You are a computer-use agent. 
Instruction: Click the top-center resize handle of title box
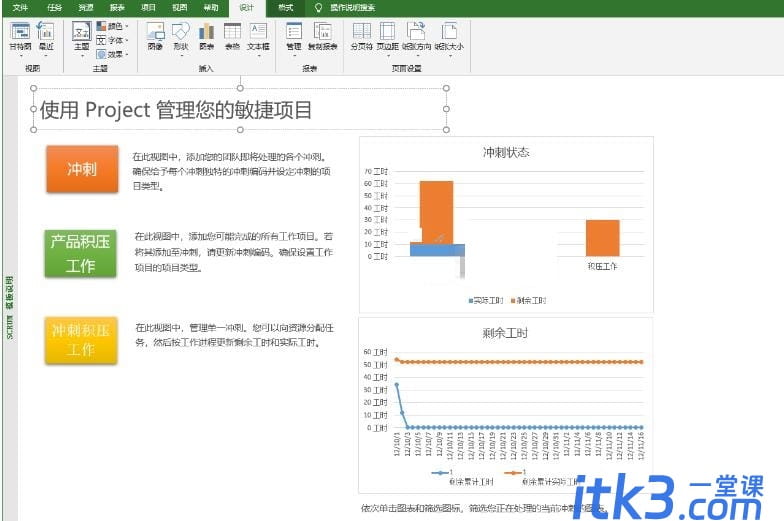240,88
